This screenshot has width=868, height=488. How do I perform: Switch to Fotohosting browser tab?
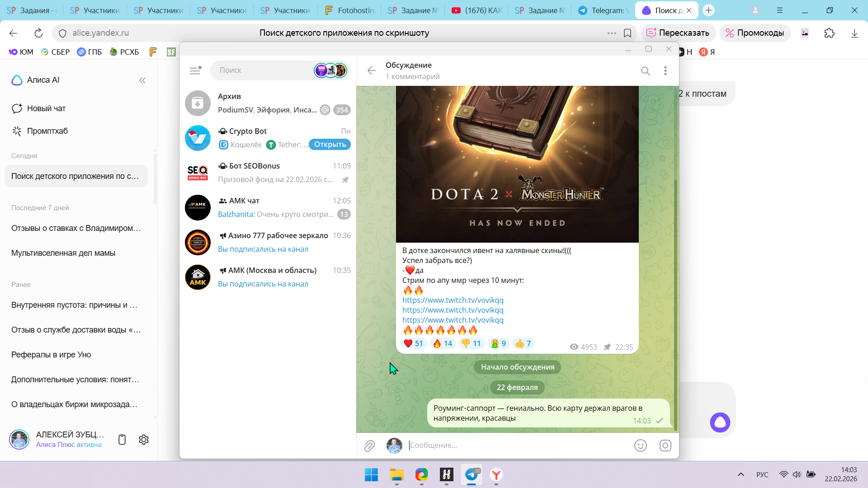(350, 10)
